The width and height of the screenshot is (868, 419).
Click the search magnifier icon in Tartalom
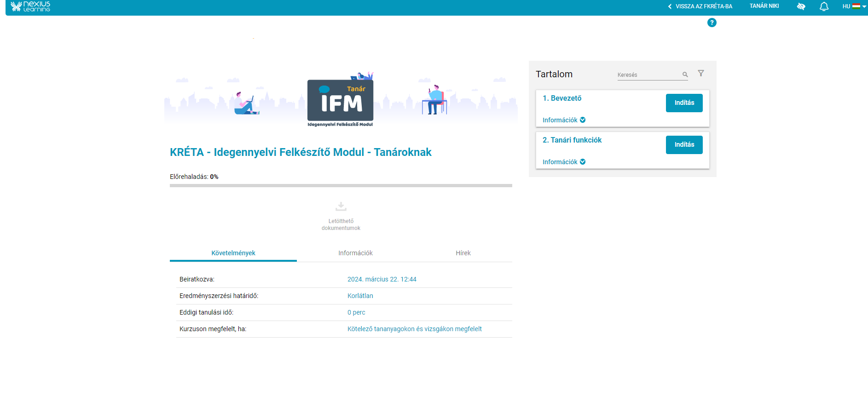tap(685, 75)
